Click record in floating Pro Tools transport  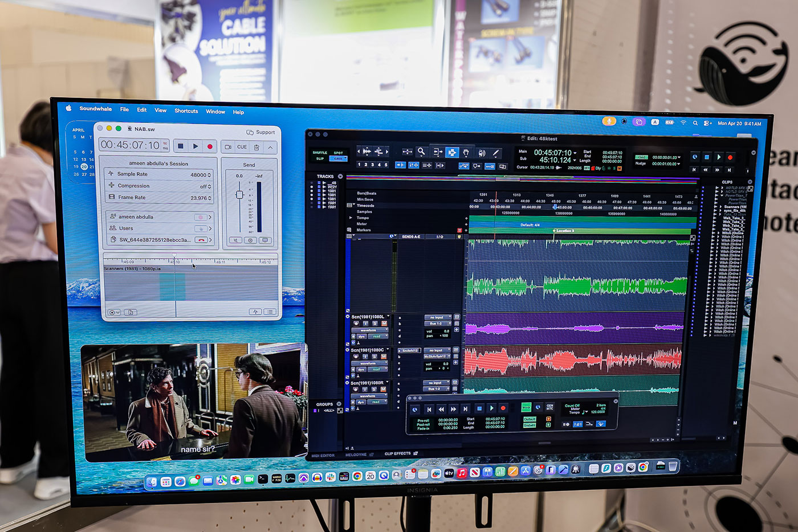coord(503,408)
